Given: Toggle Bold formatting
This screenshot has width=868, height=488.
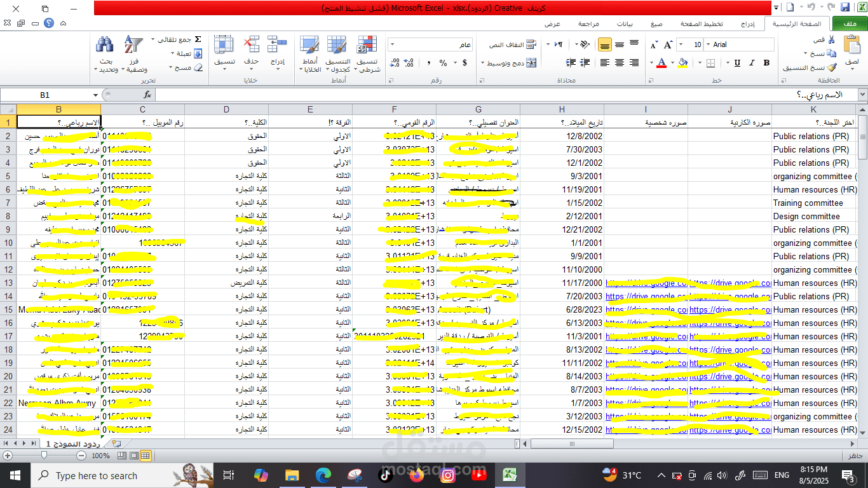Looking at the screenshot, I should [x=766, y=63].
